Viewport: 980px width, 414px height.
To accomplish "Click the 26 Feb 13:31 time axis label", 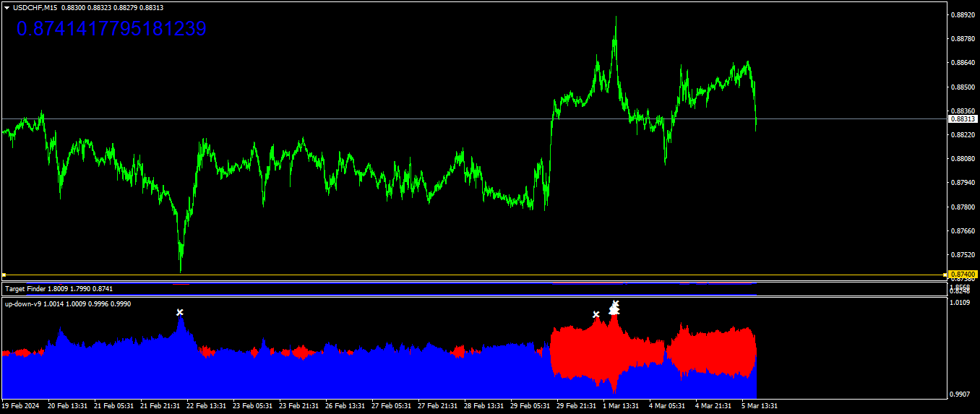I will click(x=345, y=406).
